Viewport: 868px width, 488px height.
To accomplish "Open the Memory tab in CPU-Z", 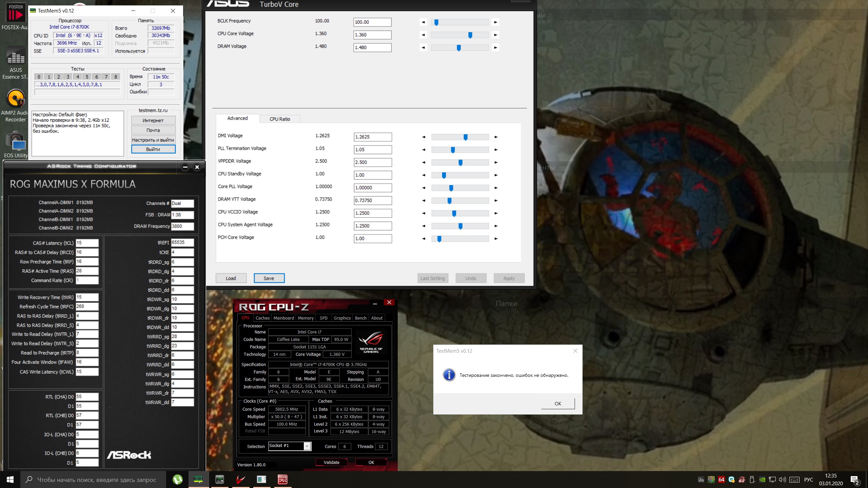I will (x=305, y=318).
